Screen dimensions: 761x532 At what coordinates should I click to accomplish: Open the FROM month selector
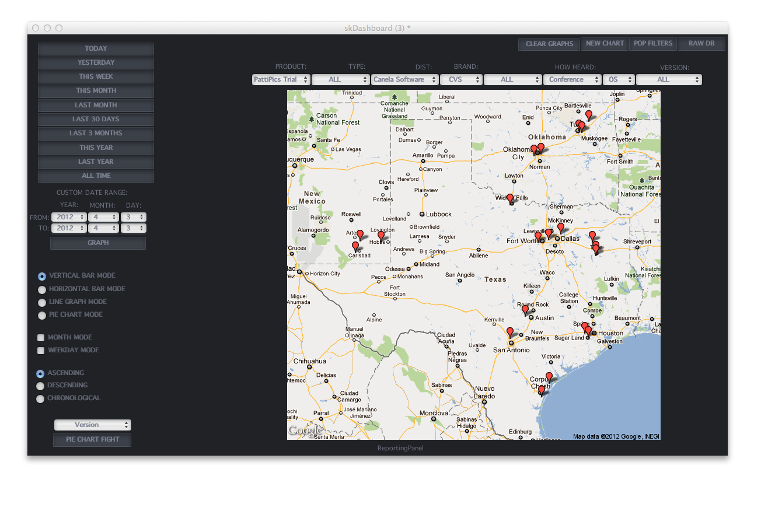tap(103, 217)
